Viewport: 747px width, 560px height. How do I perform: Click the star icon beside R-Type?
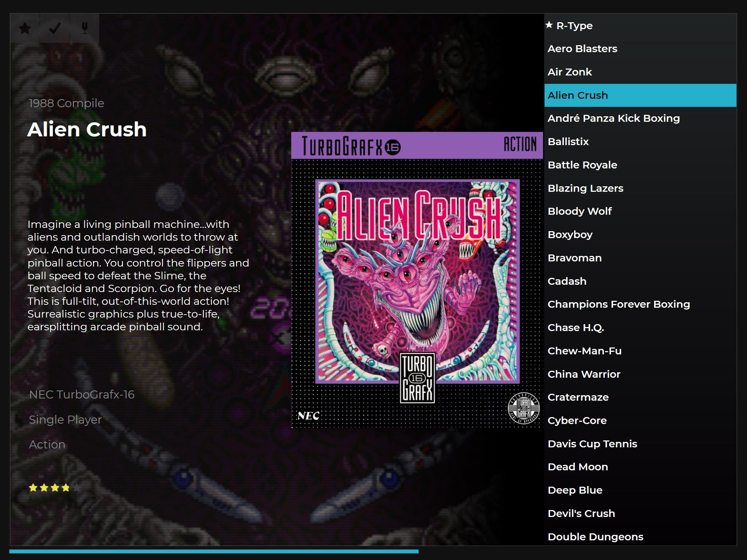tap(549, 25)
